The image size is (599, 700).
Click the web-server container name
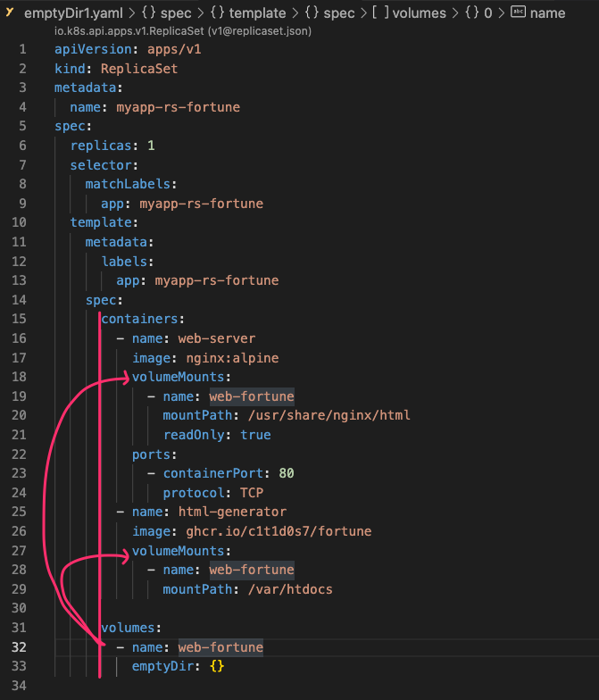coord(217,338)
